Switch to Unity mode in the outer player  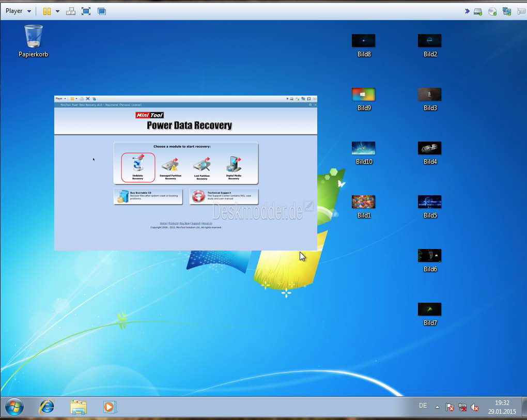pos(101,11)
